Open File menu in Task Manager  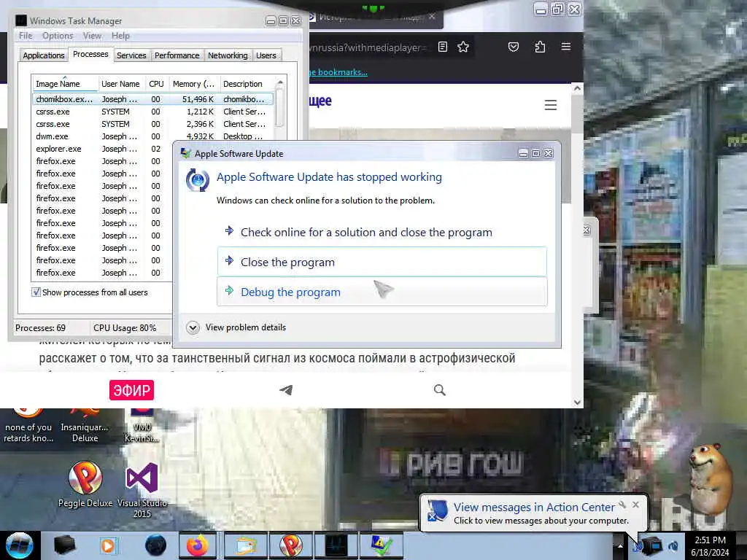tap(26, 36)
